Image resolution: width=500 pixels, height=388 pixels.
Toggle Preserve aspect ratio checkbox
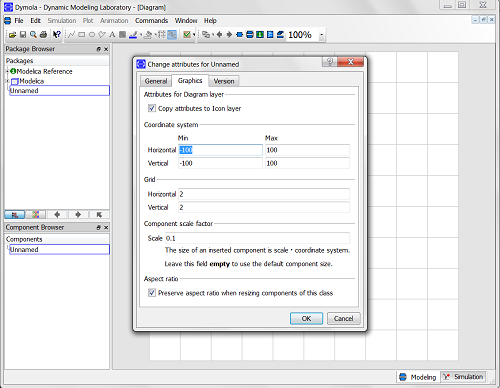(x=152, y=293)
